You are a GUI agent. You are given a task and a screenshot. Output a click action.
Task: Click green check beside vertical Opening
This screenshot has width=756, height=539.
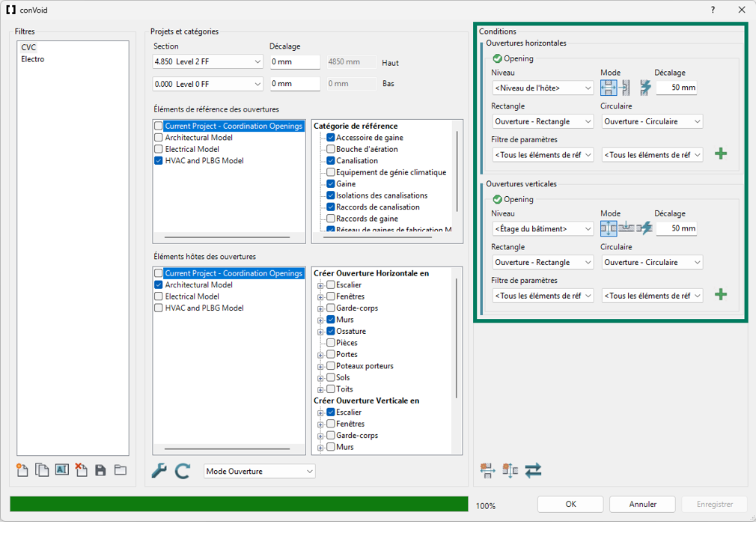pyautogui.click(x=497, y=199)
